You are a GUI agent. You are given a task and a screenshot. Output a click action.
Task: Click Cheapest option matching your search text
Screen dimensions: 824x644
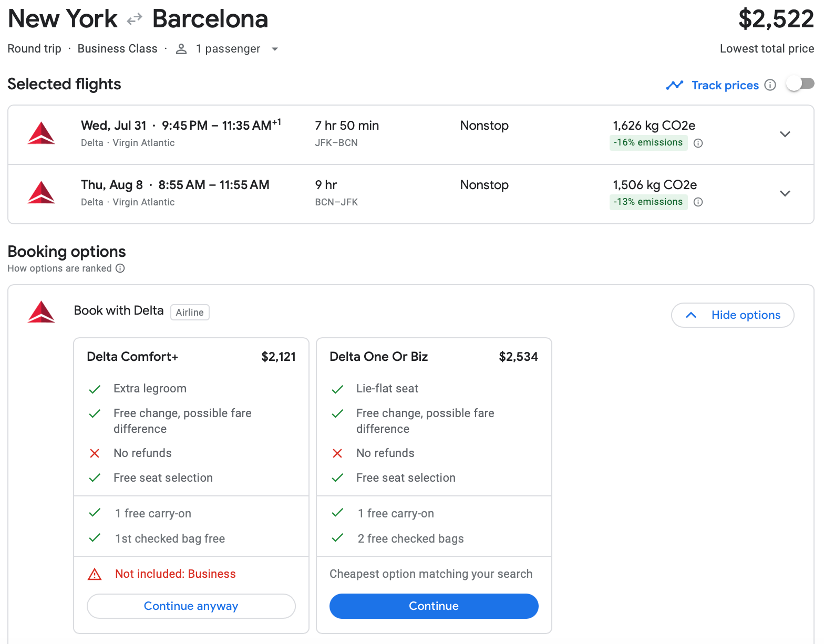coord(431,574)
